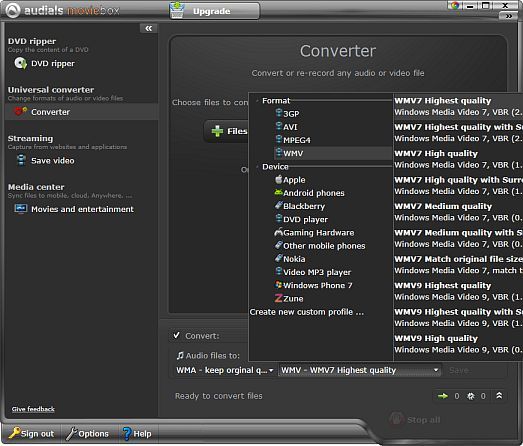Click the Options label in bottom bar
523x446 pixels.
93,434
